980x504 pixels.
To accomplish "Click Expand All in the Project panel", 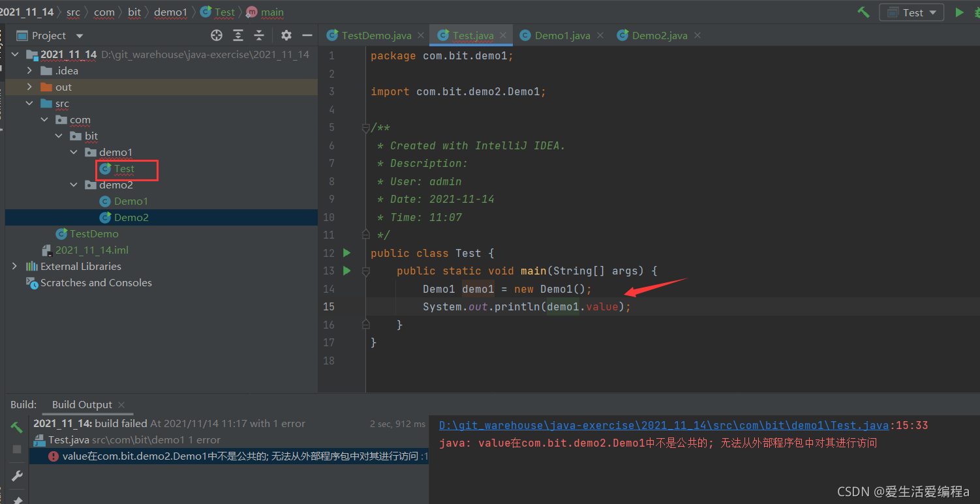I will pyautogui.click(x=238, y=35).
